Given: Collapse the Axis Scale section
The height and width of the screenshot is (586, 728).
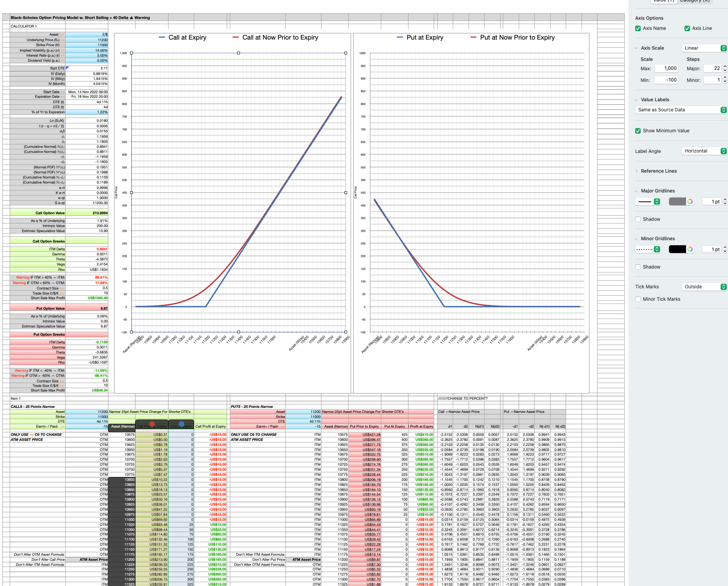Looking at the screenshot, I should pyautogui.click(x=637, y=48).
